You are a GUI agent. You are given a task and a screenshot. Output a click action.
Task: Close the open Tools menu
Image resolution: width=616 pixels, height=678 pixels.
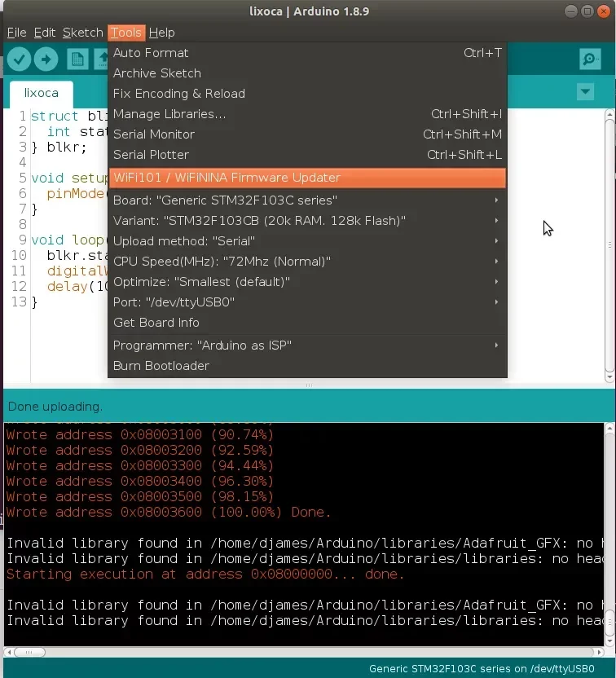click(125, 33)
